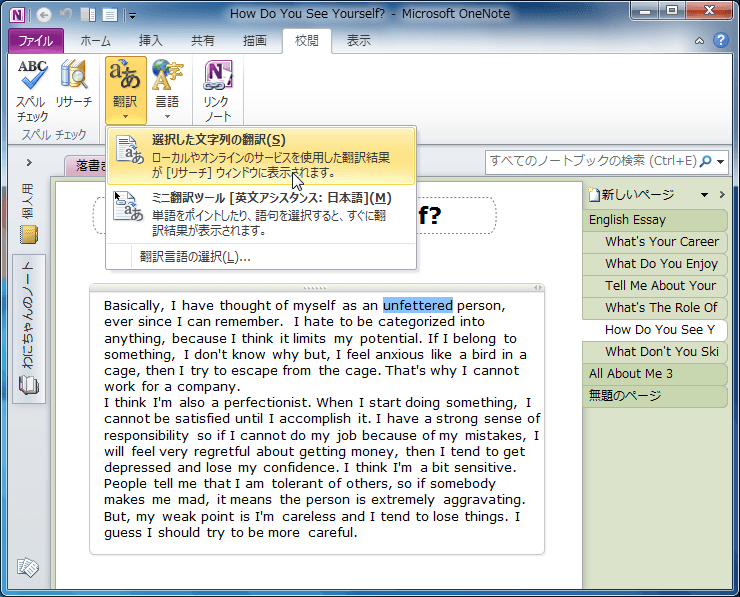Expand the notebook navigation bar chevron
Screen dimensions: 740x597
pyautogui.click(x=29, y=163)
